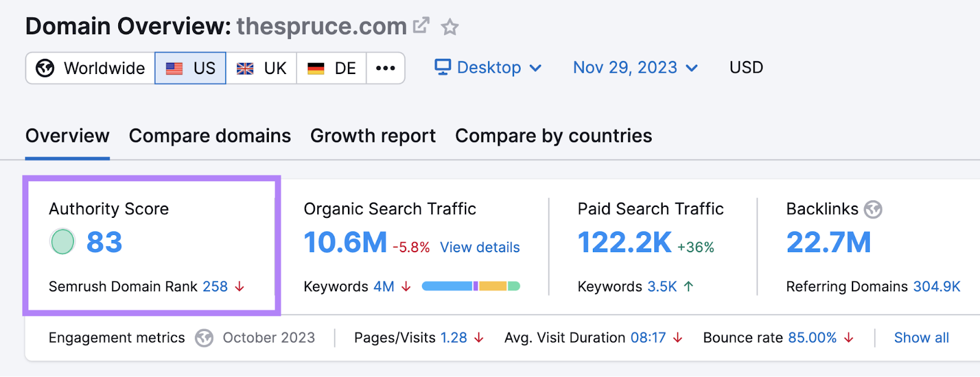Click Bounce rate value 85.00%
This screenshot has width=980, height=377.
(x=812, y=338)
